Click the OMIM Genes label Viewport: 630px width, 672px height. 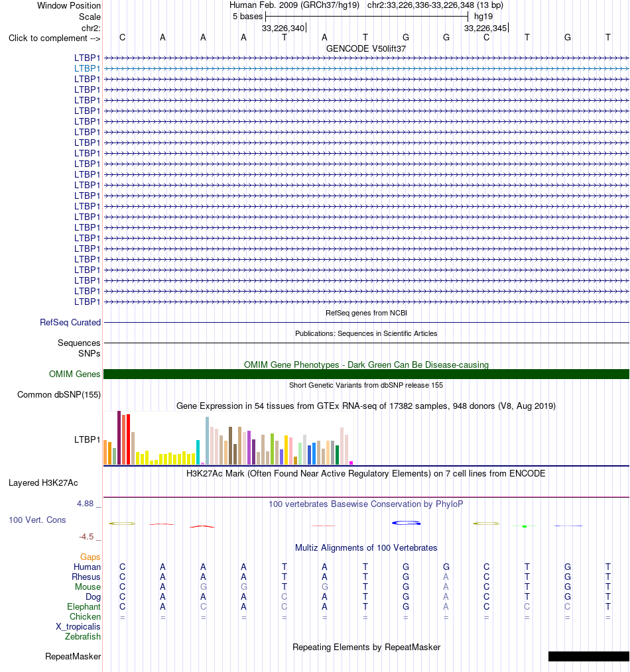(75, 374)
